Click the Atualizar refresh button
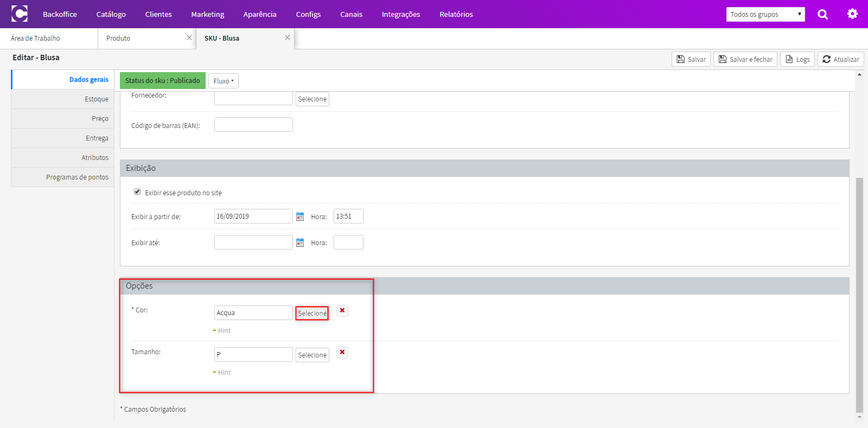The image size is (868, 428). 841,59
